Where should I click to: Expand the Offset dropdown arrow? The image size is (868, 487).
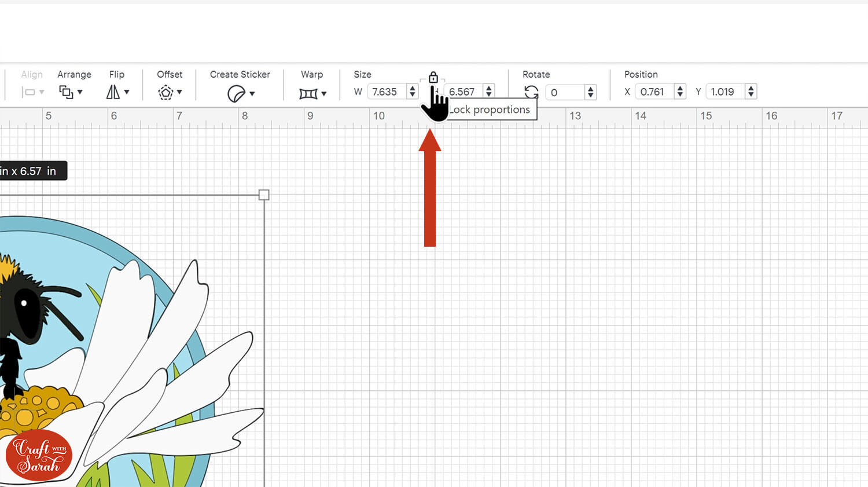pyautogui.click(x=179, y=92)
